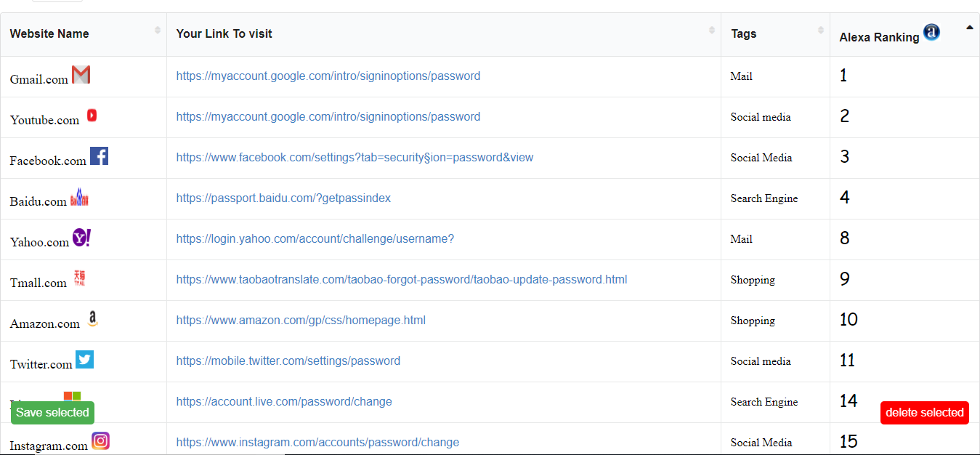Image resolution: width=980 pixels, height=455 pixels.
Task: Click the green Save selected button
Action: (52, 412)
